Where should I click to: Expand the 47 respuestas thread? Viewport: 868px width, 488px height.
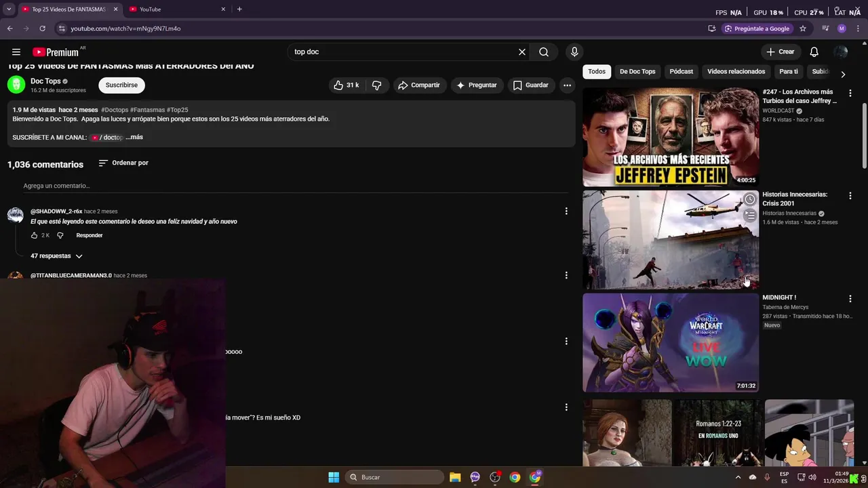click(56, 256)
